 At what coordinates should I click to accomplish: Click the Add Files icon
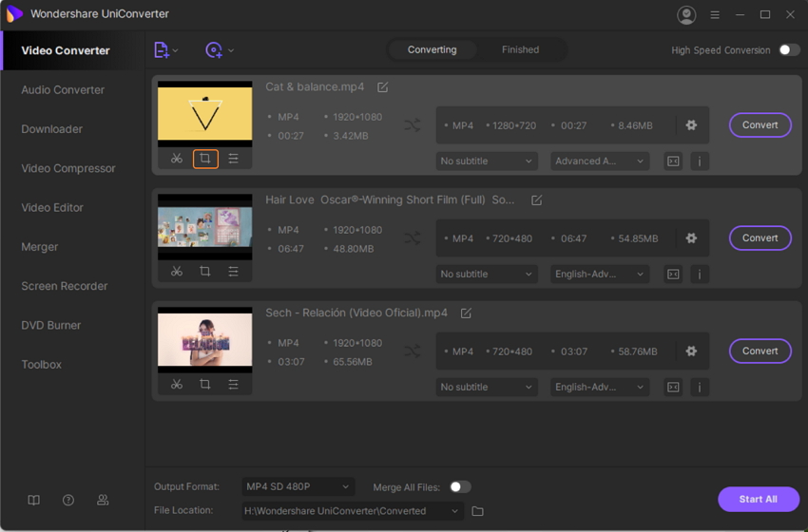[162, 50]
